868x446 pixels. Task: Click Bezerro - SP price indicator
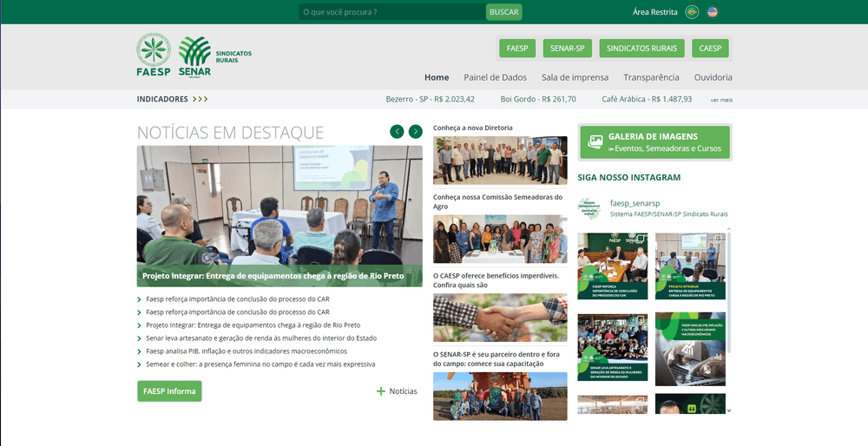(431, 99)
